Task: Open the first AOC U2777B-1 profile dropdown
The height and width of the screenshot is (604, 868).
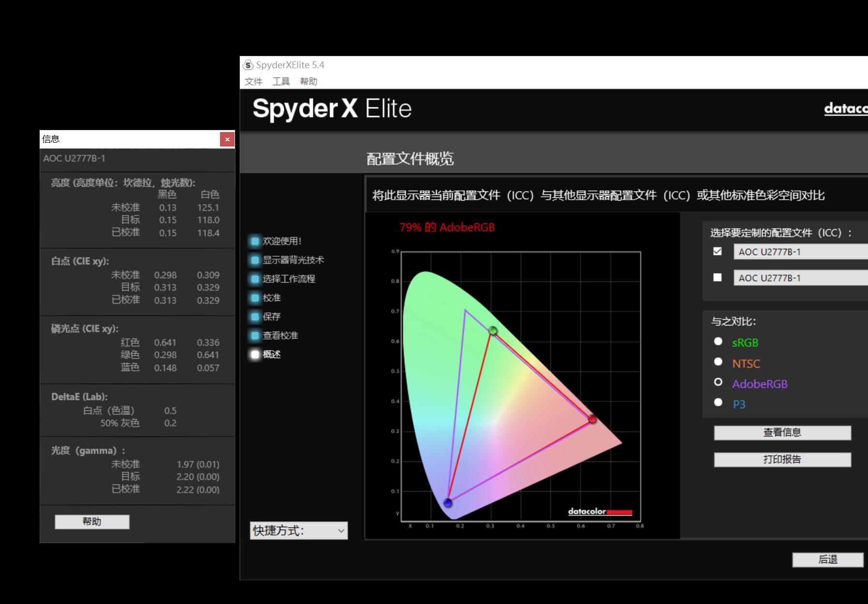Action: [x=800, y=252]
